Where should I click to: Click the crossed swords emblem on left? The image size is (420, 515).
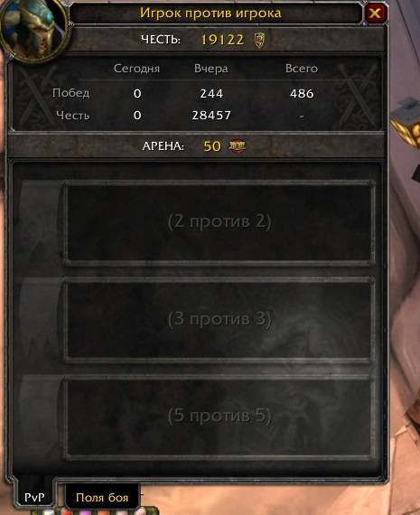pyautogui.click(x=36, y=95)
